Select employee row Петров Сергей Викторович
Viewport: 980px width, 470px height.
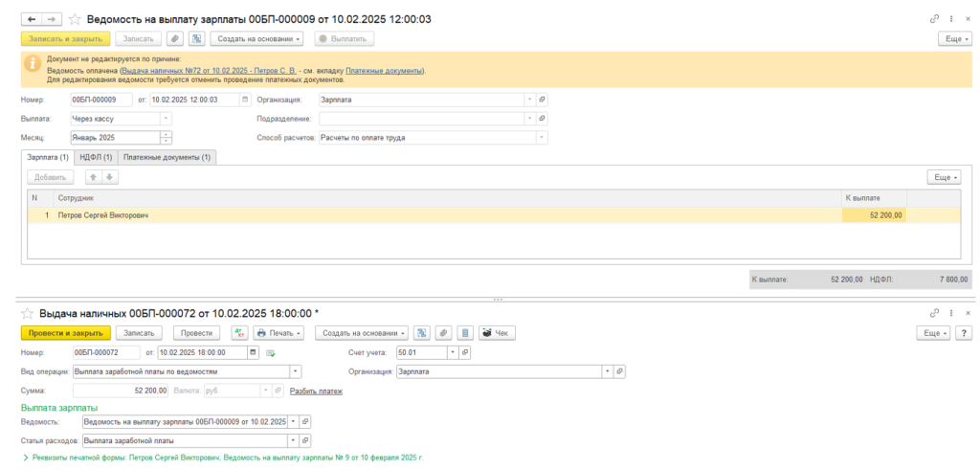pos(494,215)
